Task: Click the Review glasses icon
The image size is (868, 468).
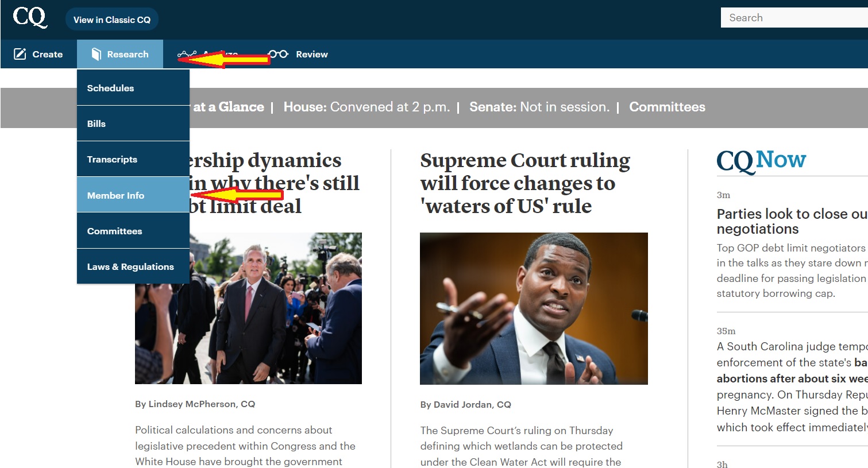Action: (x=279, y=54)
